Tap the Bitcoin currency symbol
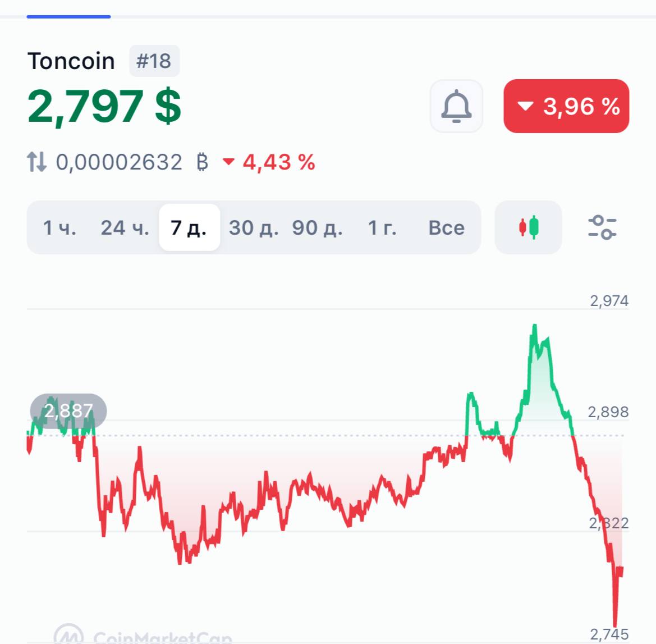This screenshot has height=644, width=656. 202,162
